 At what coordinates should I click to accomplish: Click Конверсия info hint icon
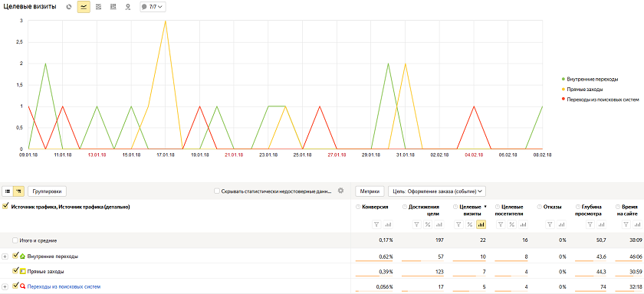[x=358, y=207]
